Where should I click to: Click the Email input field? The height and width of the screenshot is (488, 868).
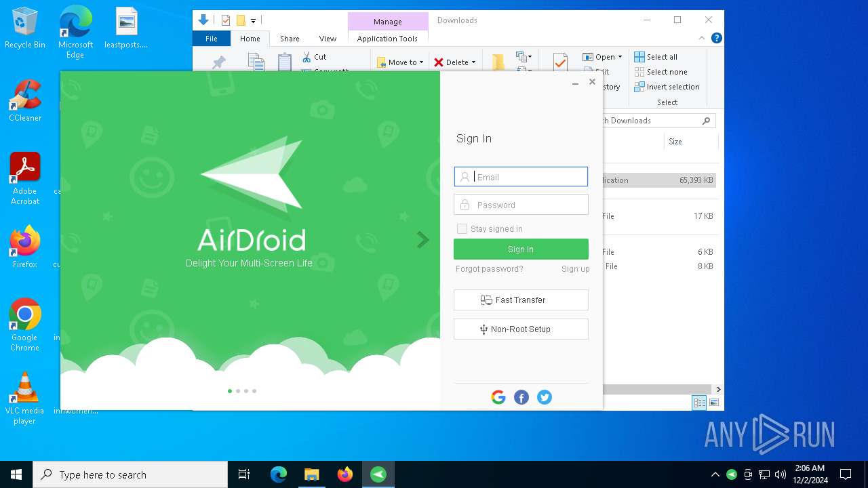coord(521,177)
